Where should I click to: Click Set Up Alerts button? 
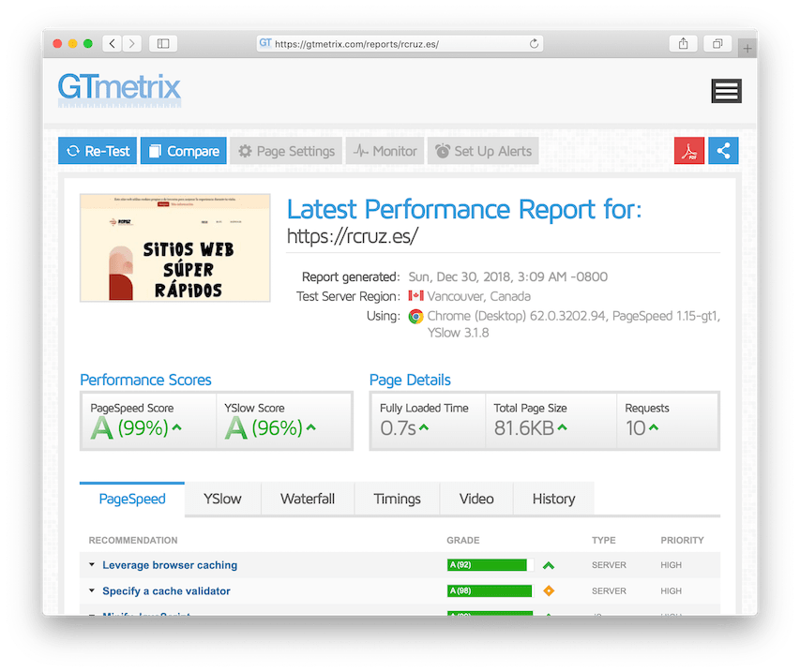[x=483, y=150]
